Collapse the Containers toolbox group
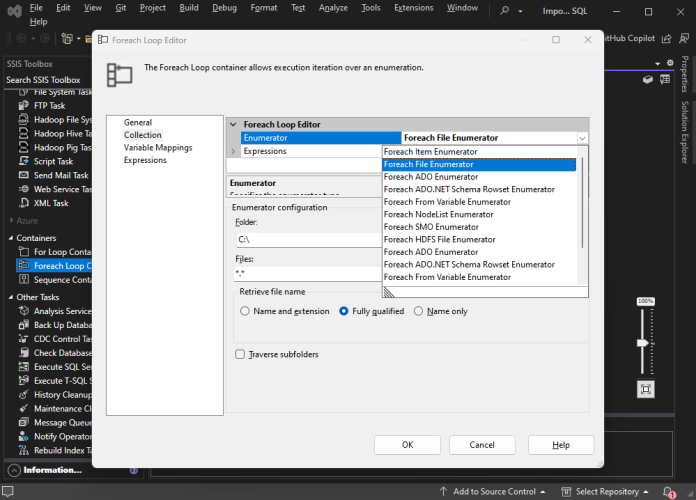 [x=10, y=238]
